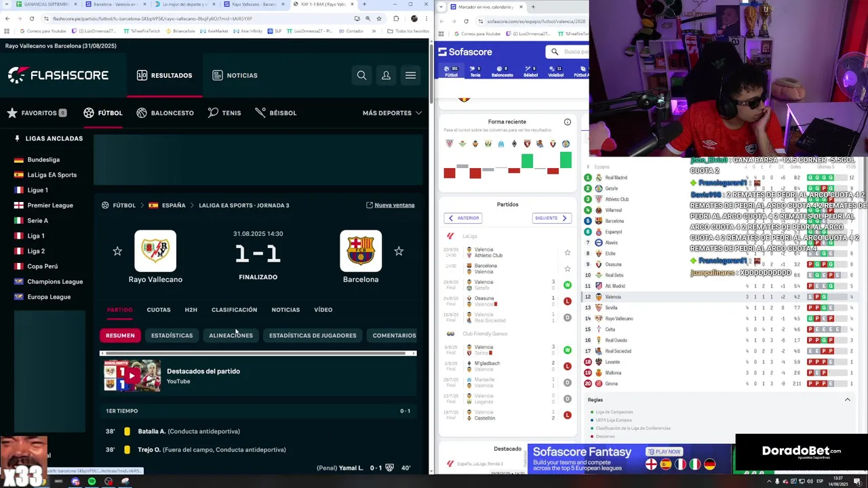Switch to Clasificación match tab
Screen dimensions: 868x488
234,310
